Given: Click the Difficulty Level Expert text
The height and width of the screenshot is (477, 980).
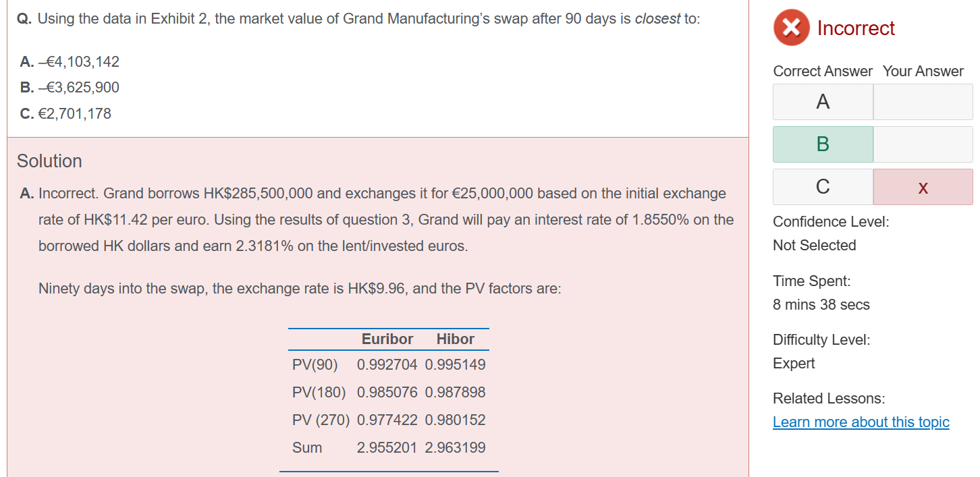Looking at the screenshot, I should (x=794, y=364).
